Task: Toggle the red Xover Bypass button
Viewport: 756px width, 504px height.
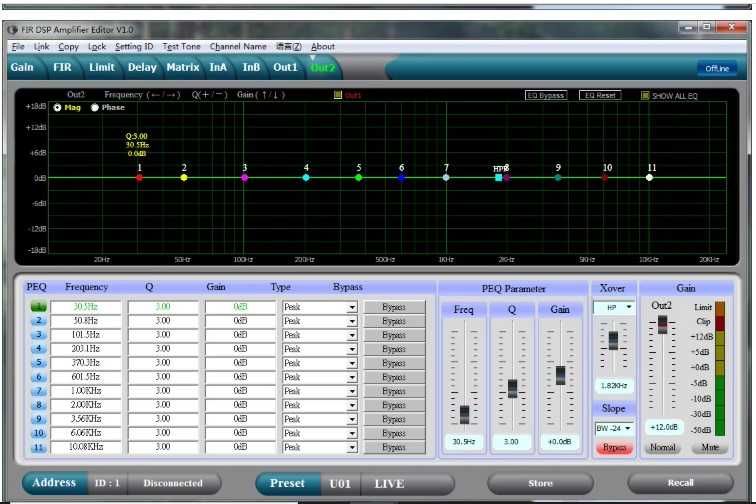Action: [x=614, y=447]
